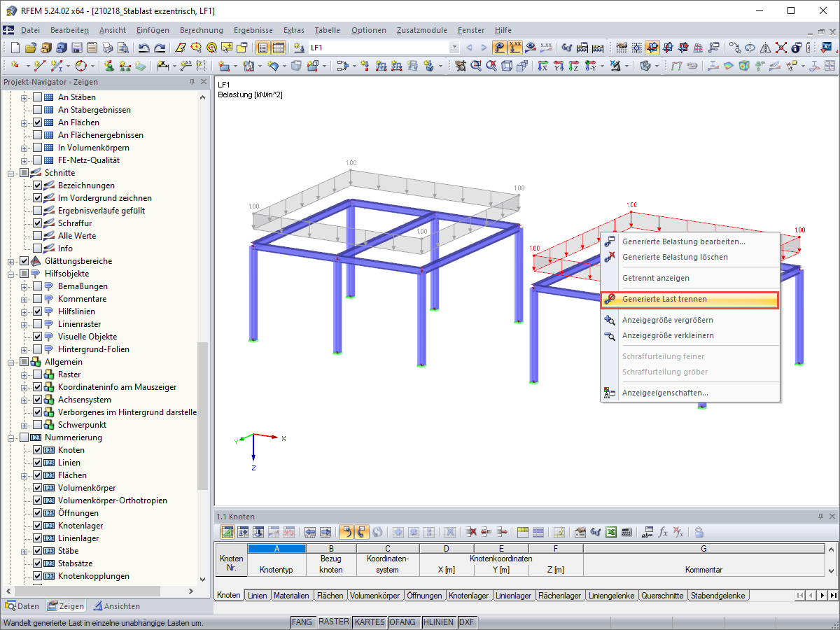
Task: Undo the last action
Action: click(144, 48)
